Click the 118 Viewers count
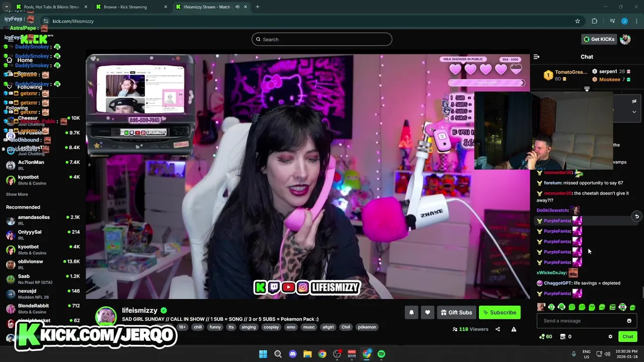The image size is (644, 362). [470, 329]
